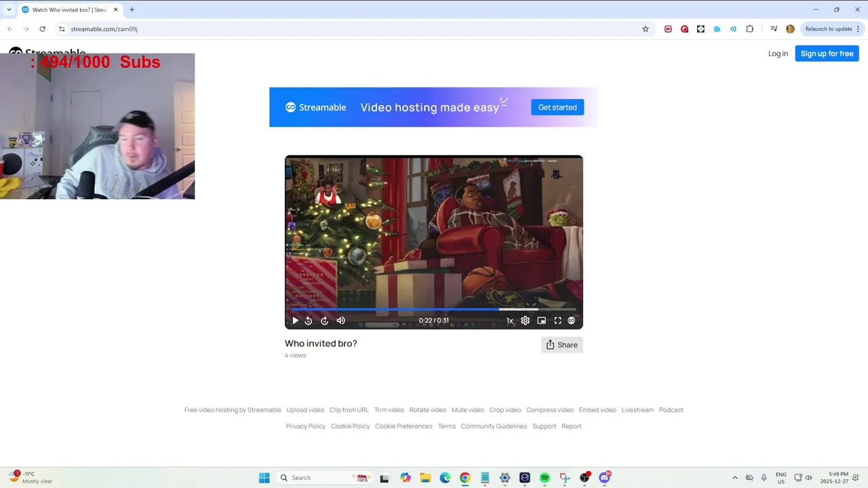Image resolution: width=868 pixels, height=488 pixels.
Task: Open the Compress video footer link
Action: click(550, 410)
